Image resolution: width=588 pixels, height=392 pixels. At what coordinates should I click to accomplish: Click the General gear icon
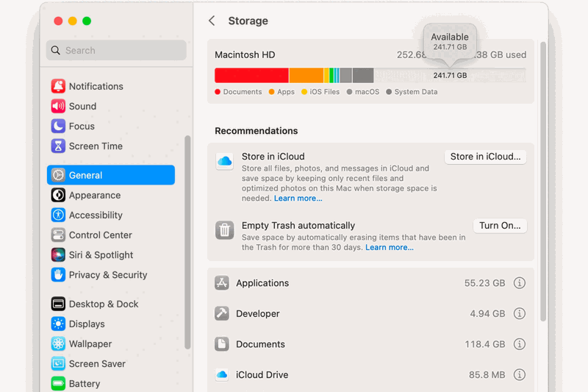58,175
